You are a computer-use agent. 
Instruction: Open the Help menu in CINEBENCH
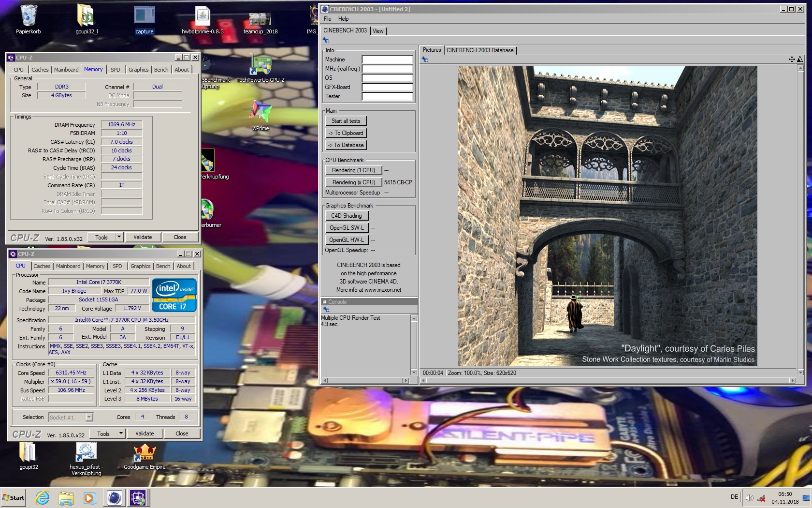pyautogui.click(x=343, y=19)
